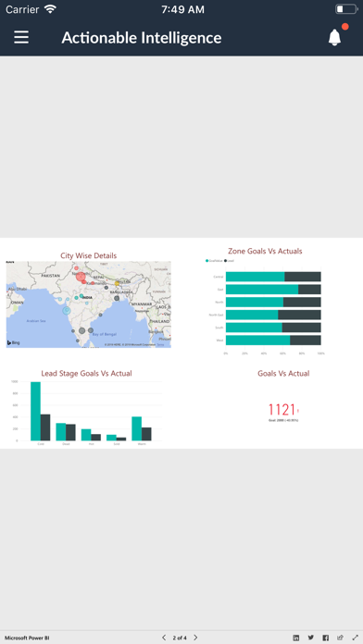
Task: Click the KPI goal subtitle text
Action: [283, 421]
